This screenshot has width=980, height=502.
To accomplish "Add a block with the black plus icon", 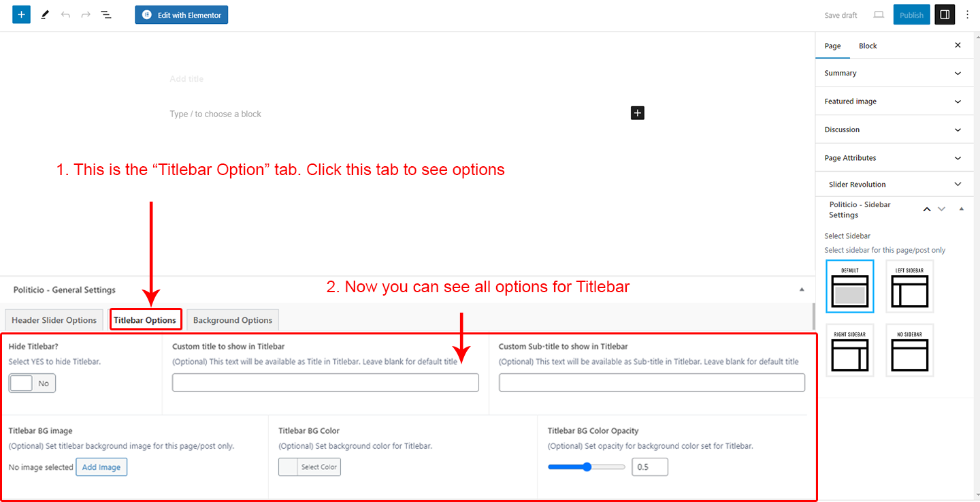I will 637,113.
